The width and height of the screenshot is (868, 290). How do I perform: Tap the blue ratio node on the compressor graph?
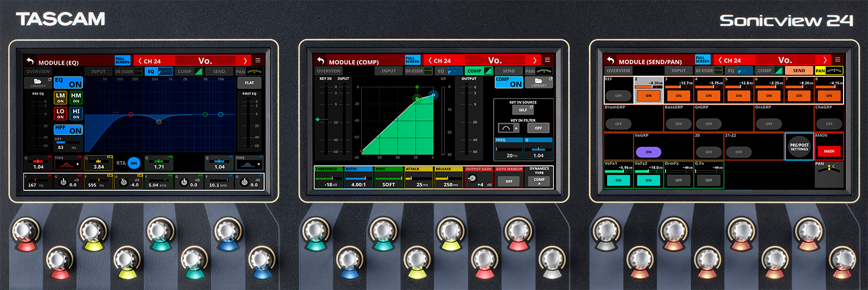(433, 95)
